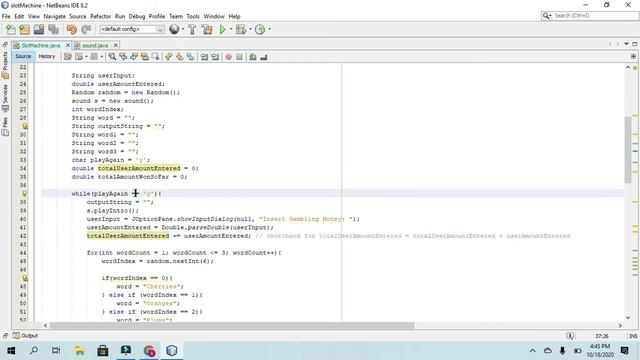The height and width of the screenshot is (360, 640).
Task: Go to Next Bookmark icon
Action: [x=180, y=57]
